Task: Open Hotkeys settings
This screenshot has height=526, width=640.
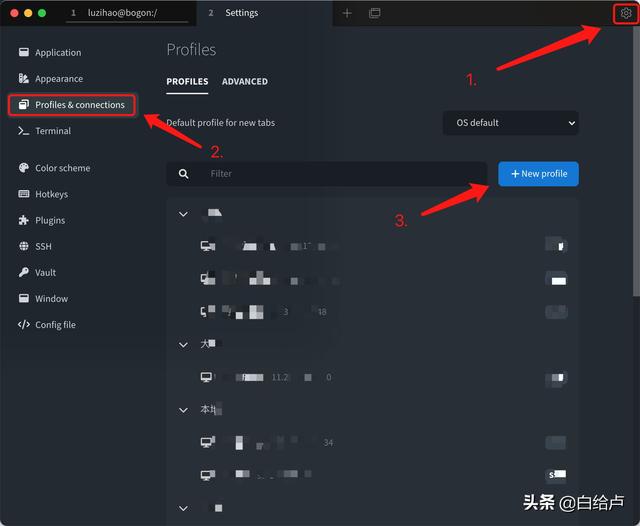Action: [51, 194]
